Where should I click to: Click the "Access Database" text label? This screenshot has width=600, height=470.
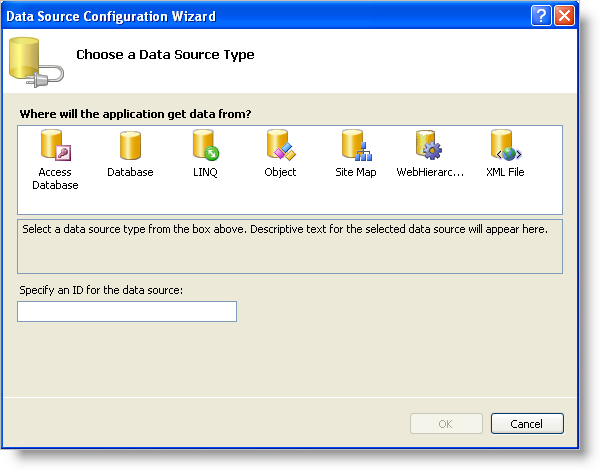(55, 179)
